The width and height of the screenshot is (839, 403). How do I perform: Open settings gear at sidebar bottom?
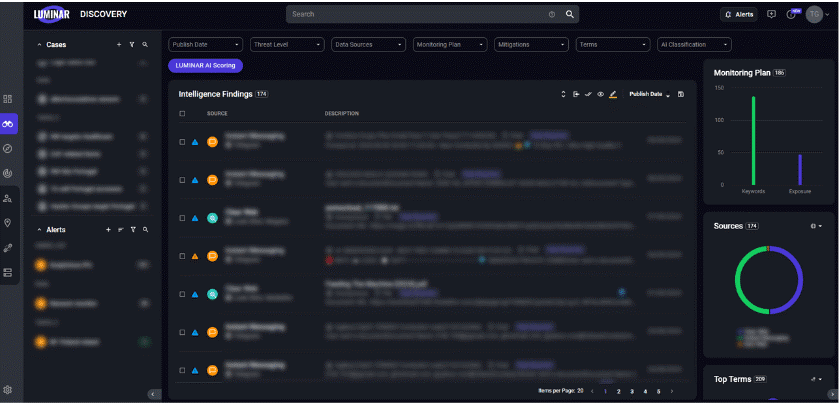(x=7, y=390)
